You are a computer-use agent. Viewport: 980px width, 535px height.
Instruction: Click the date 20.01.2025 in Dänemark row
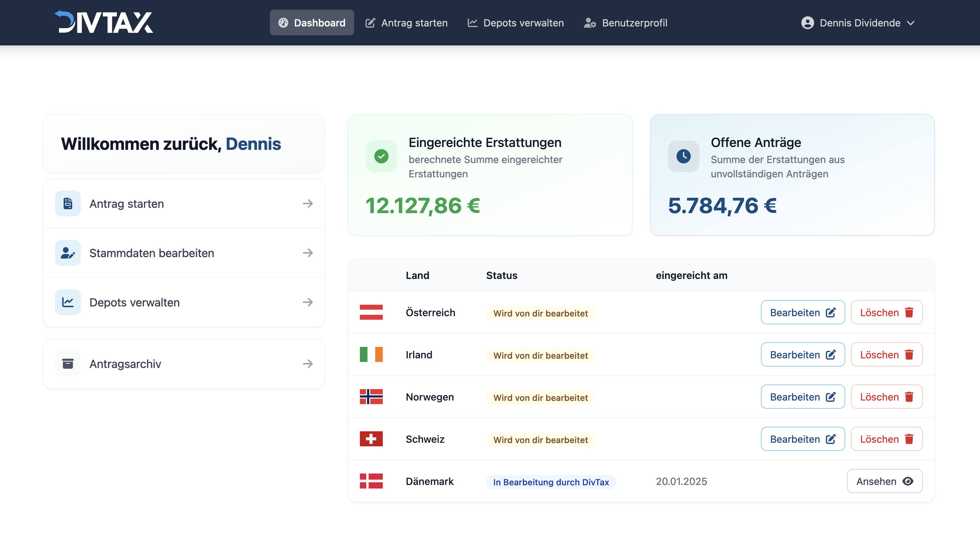pyautogui.click(x=681, y=482)
